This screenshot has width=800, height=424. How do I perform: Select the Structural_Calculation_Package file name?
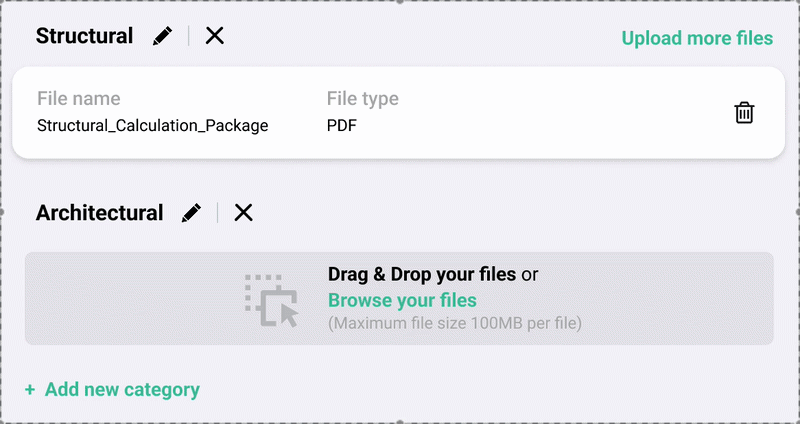pos(152,126)
